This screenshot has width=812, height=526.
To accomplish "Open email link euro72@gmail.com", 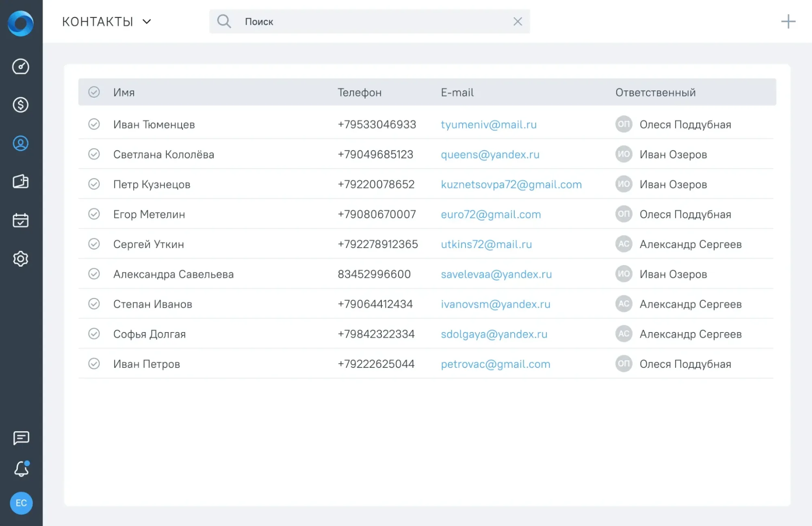I will [491, 214].
